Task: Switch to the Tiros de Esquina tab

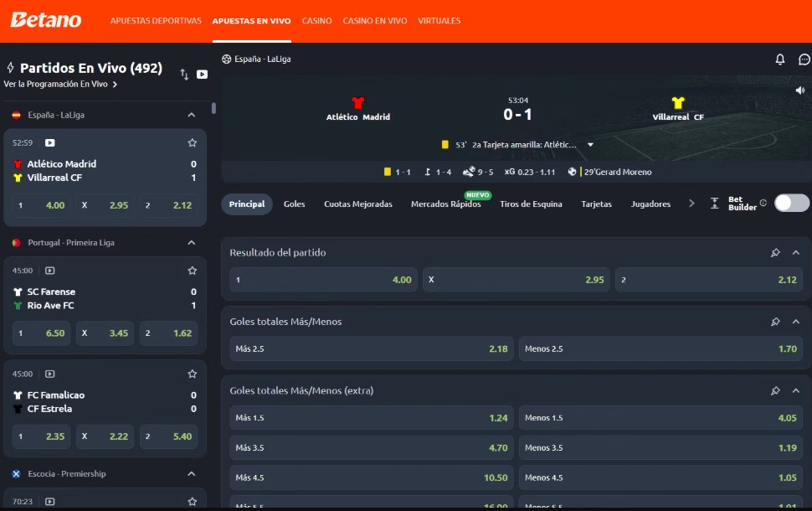Action: [x=531, y=204]
